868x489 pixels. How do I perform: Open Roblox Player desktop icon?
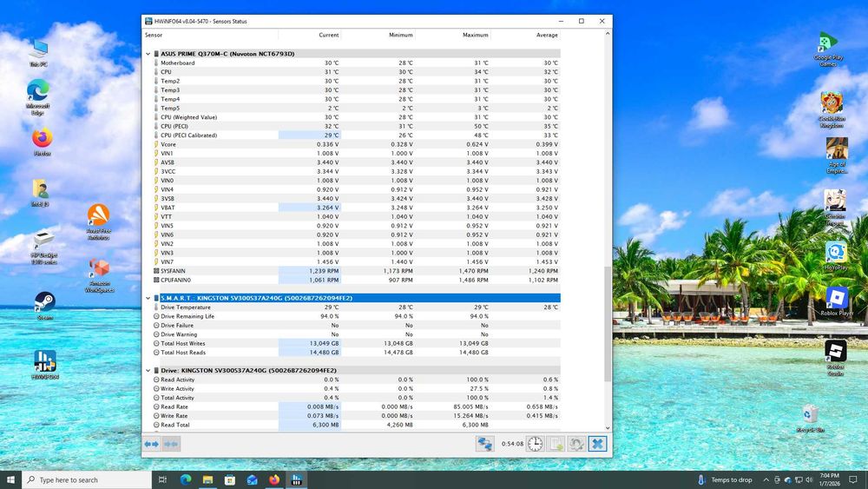coord(837,301)
